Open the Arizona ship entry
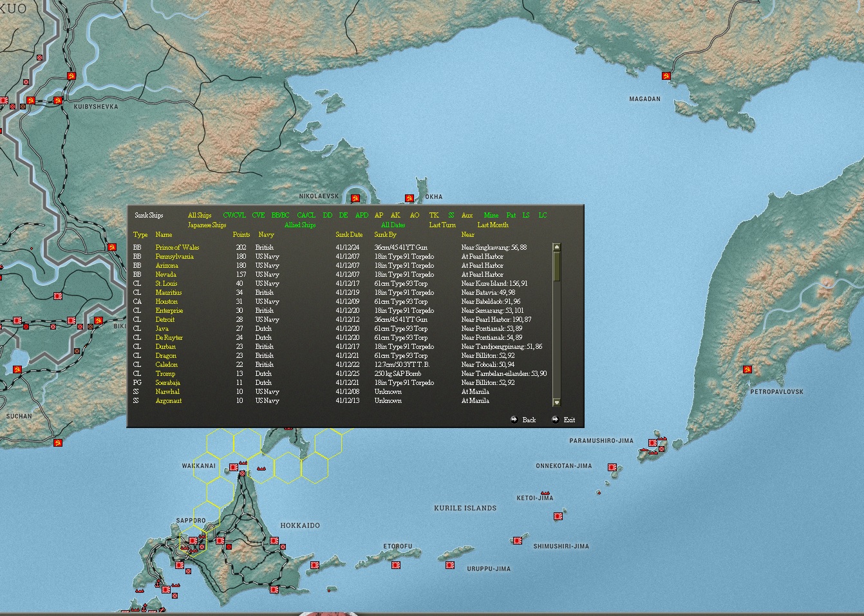The width and height of the screenshot is (864, 616). (167, 265)
